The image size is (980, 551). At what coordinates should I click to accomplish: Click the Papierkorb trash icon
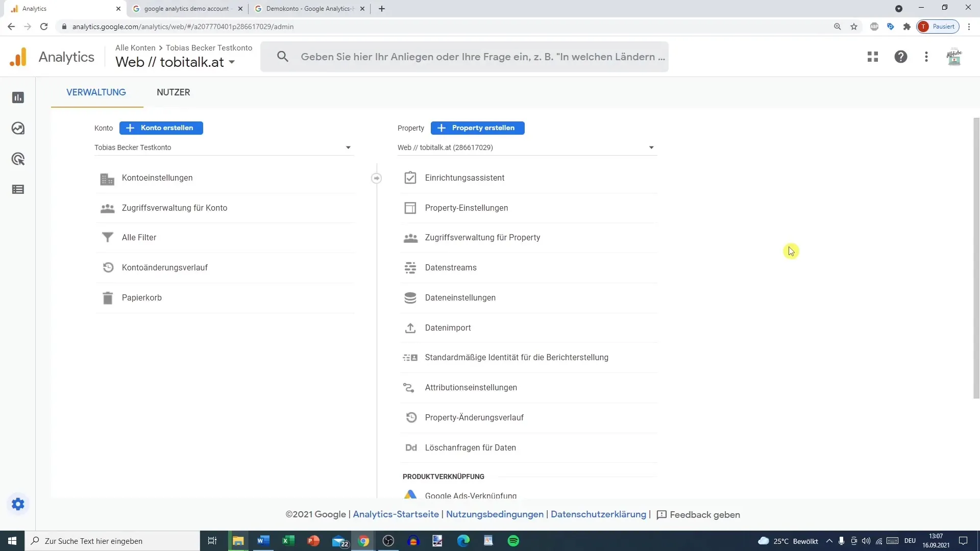pyautogui.click(x=107, y=298)
